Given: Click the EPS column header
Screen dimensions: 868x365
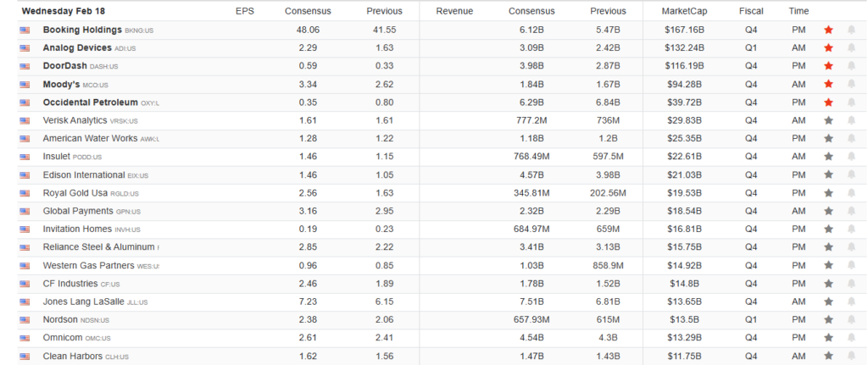Looking at the screenshot, I should coord(245,11).
